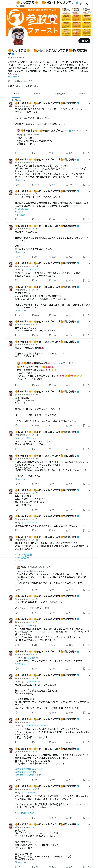
Task: Switch to the Media tab
Action: pos(82,94)
